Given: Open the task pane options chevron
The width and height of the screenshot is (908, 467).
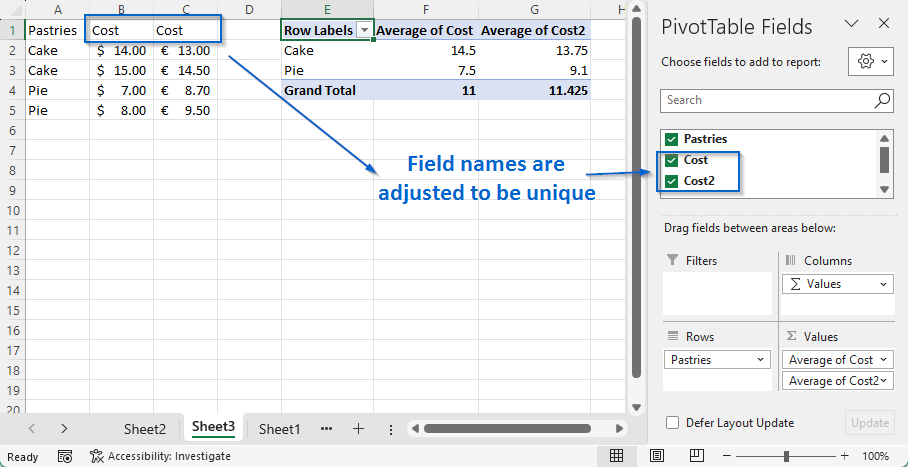Looking at the screenshot, I should point(851,24).
